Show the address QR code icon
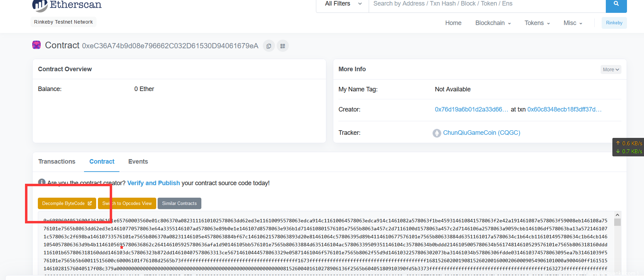Image resolution: width=644 pixels, height=280 pixels. (x=283, y=46)
